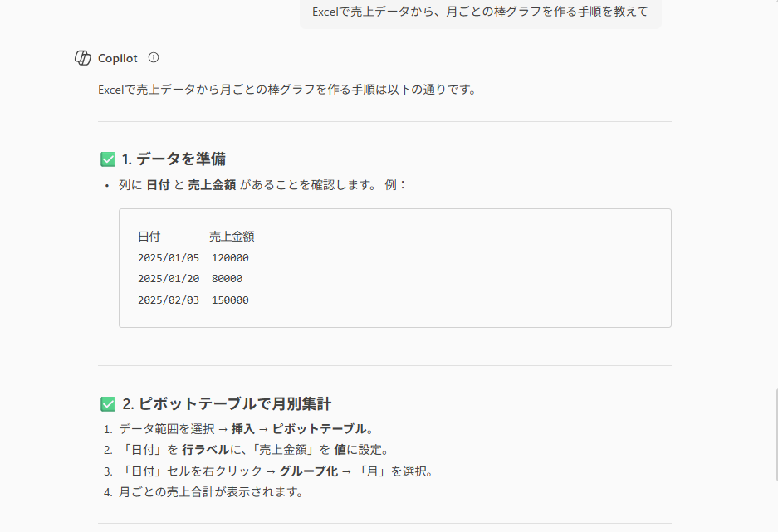The image size is (778, 532).
Task: Click the info icon beside Copilot
Action: coord(154,58)
